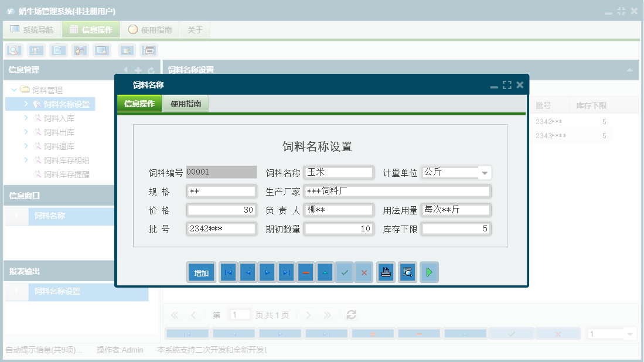
Task: Click the 生产厂家 text field
Action: tap(397, 192)
